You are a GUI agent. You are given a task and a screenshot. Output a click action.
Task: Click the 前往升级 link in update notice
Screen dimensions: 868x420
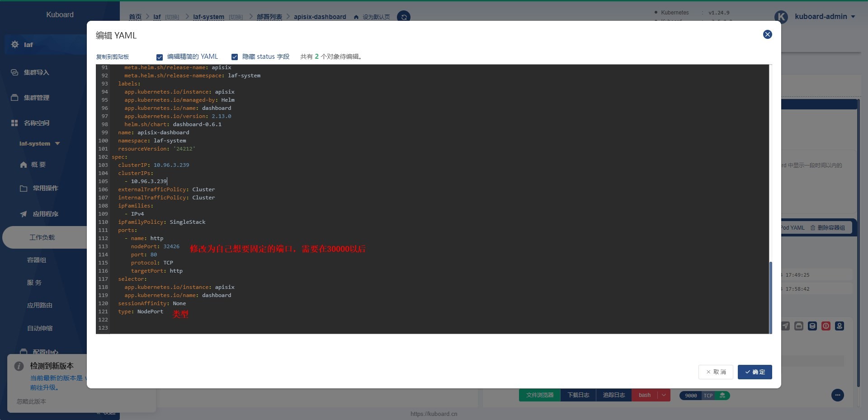pos(44,387)
